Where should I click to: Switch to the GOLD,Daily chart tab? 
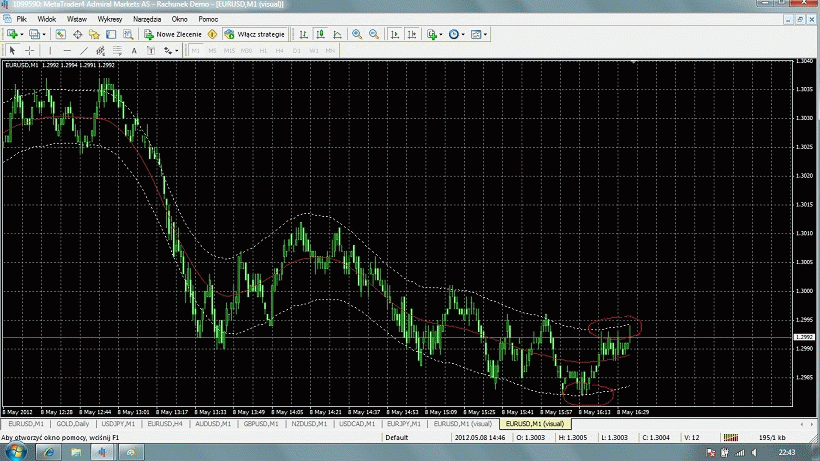click(x=73, y=424)
